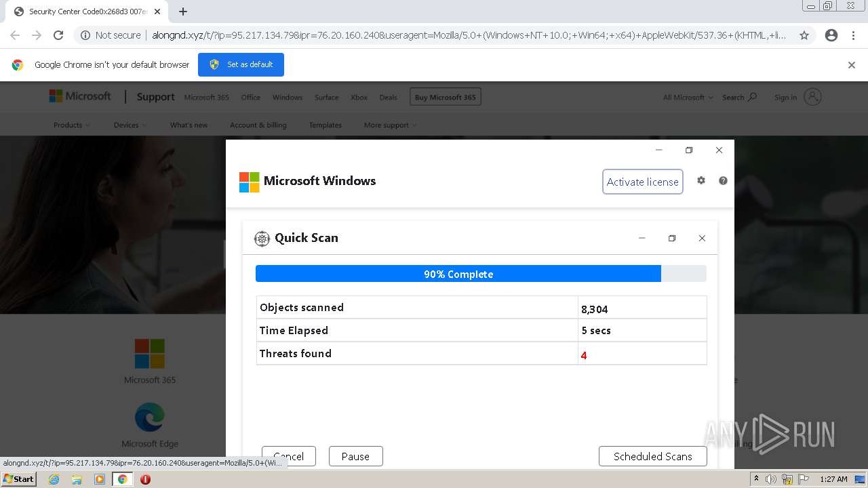Click the Microsoft Edge product tile

coord(150,425)
